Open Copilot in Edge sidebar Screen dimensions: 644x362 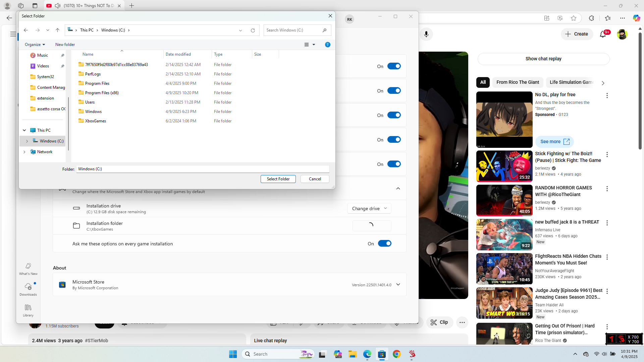[x=636, y=18]
